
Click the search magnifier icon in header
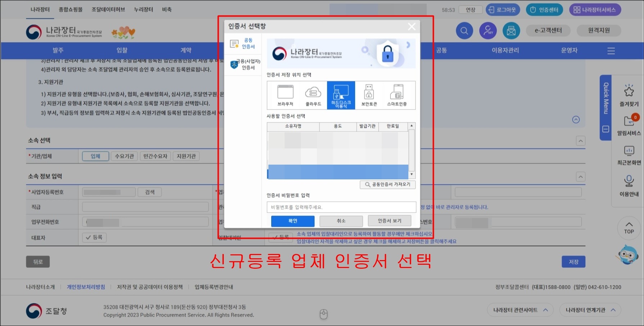click(x=464, y=31)
